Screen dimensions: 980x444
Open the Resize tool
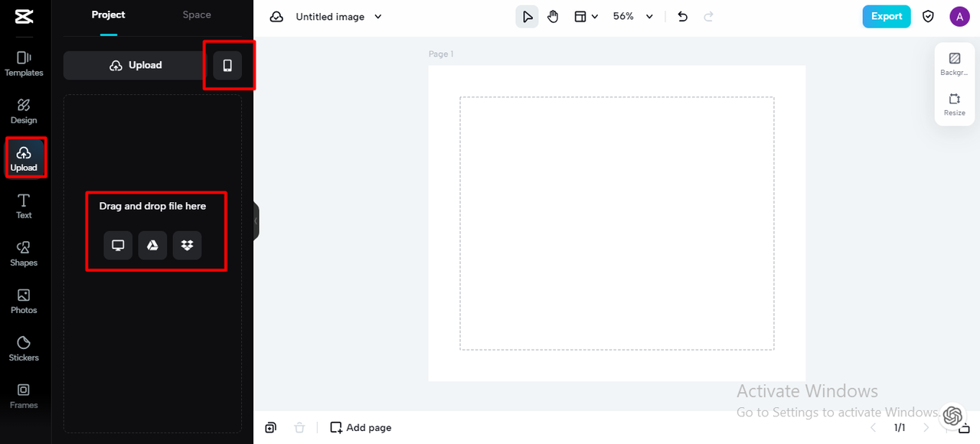[x=954, y=104]
